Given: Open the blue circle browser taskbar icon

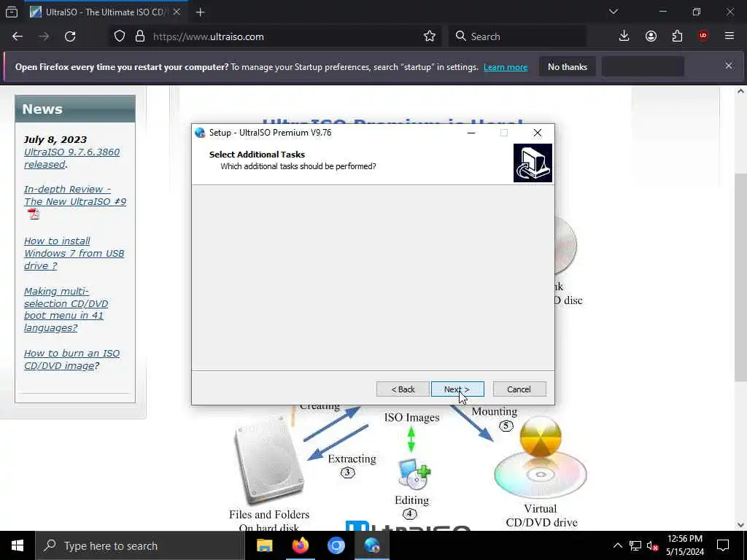Looking at the screenshot, I should pos(336,545).
